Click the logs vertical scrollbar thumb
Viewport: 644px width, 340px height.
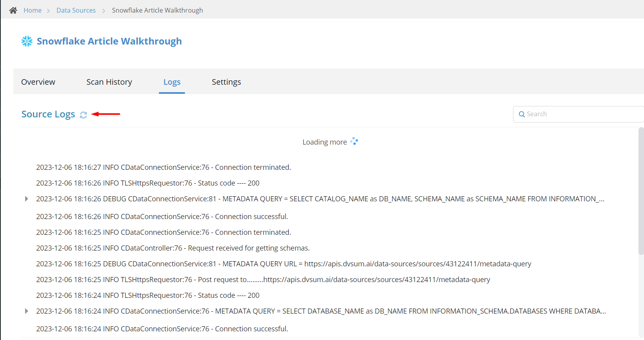(641, 191)
